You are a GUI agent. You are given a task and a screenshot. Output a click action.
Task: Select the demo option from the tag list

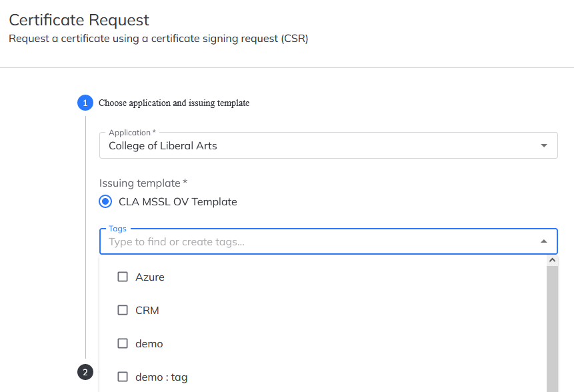(x=149, y=343)
